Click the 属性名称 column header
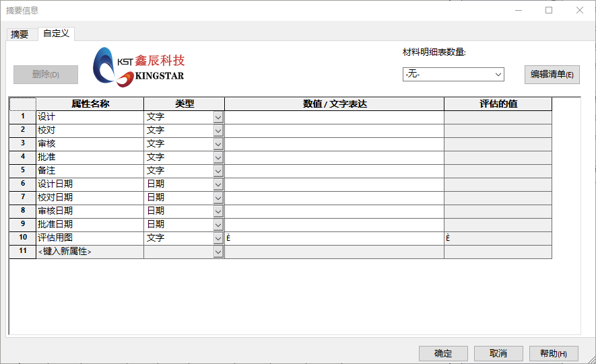Image resolution: width=596 pixels, height=364 pixels. click(90, 104)
